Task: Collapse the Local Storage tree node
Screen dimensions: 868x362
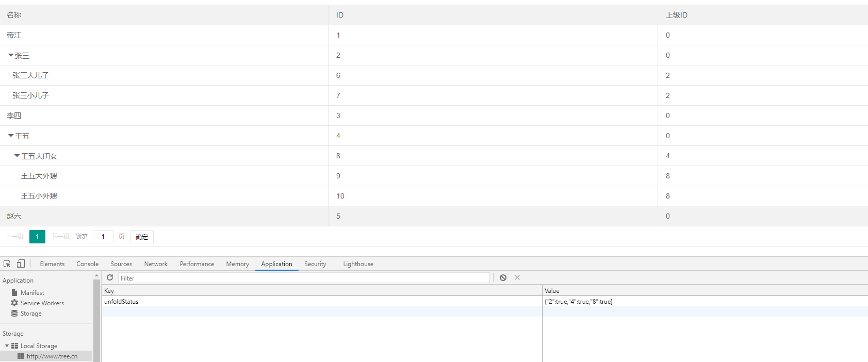Action: click(x=7, y=346)
